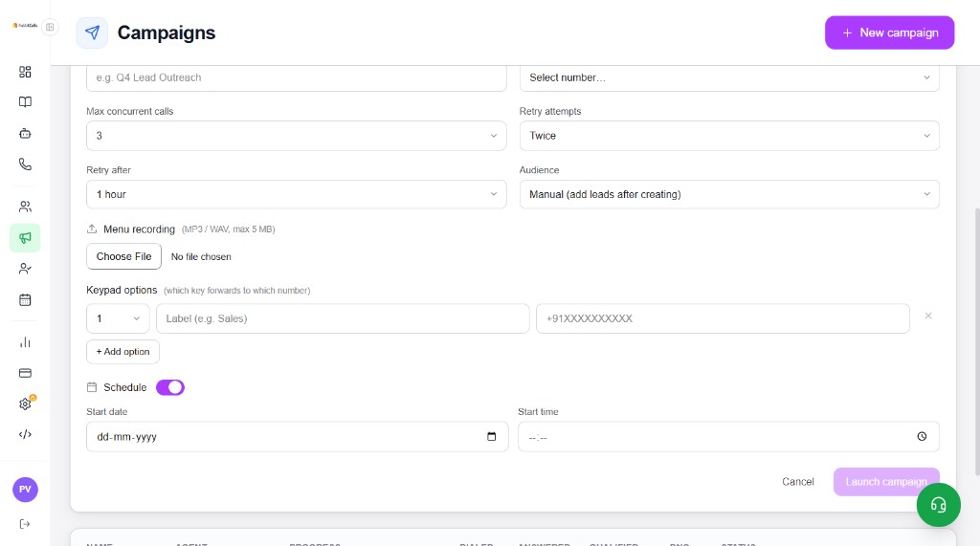Remove keypad option with X icon
This screenshot has width=980, height=546.
pos(928,316)
